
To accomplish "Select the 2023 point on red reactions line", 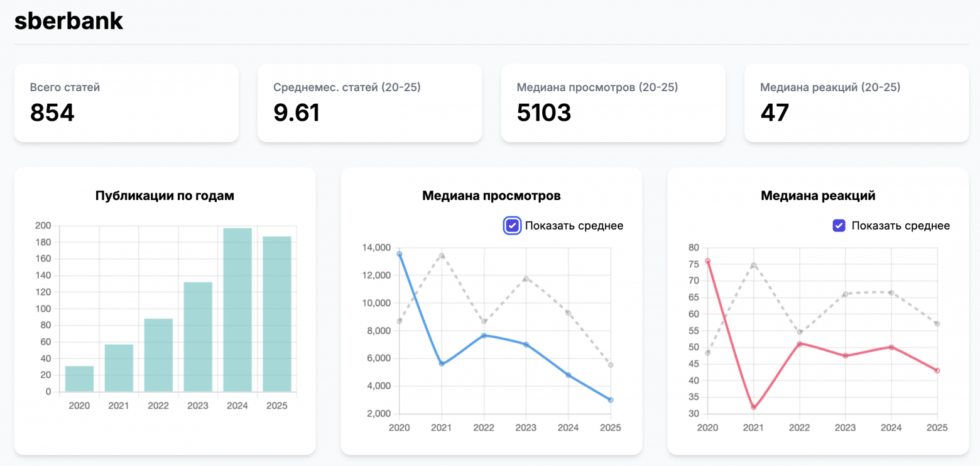I will [845, 356].
